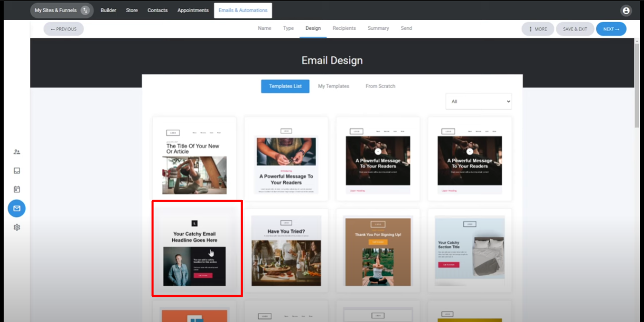
Task: Open the More options button
Action: [x=537, y=29]
